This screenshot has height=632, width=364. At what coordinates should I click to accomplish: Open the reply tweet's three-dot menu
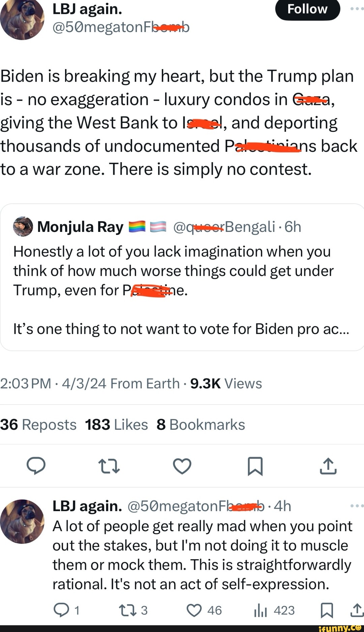(x=357, y=506)
